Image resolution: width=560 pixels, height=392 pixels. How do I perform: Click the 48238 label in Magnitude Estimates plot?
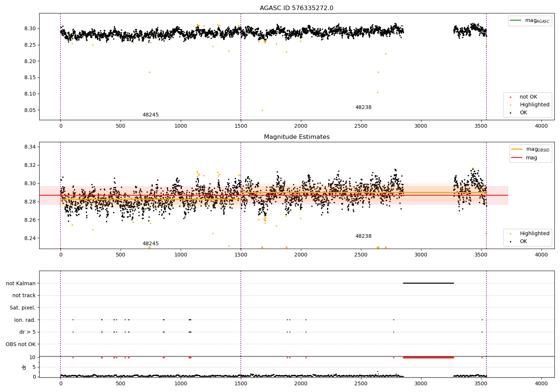point(363,236)
